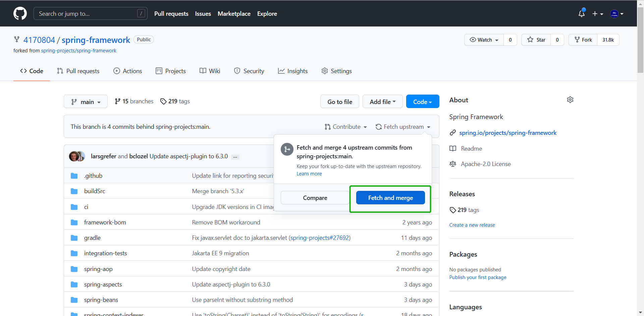This screenshot has width=644, height=316.
Task: Open the GitHub home logo
Action: [x=20, y=13]
